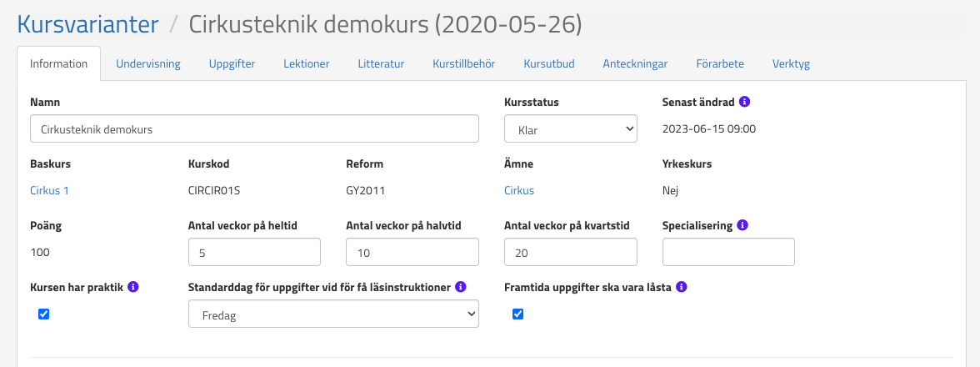Screen dimensions: 980x367
Task: Click info icon beside Specialisering label
Action: pos(742,225)
